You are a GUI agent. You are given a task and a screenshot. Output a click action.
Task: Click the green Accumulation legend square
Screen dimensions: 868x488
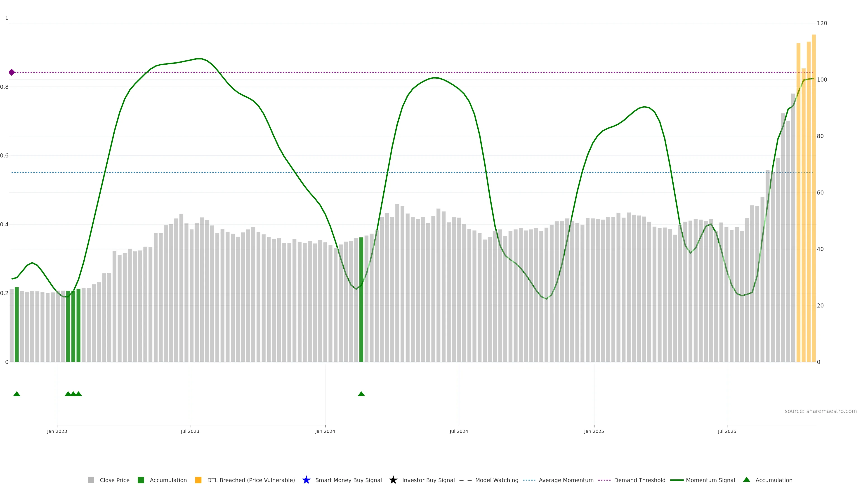141,480
